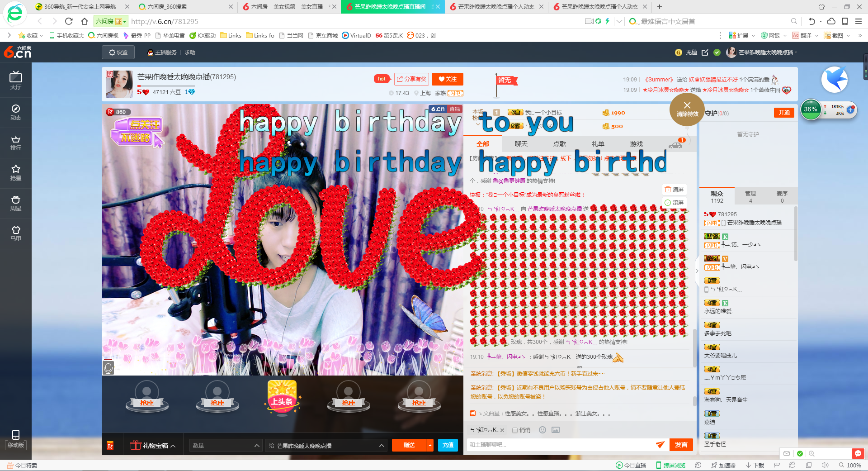The width and height of the screenshot is (868, 471).
Task: Open the 扩展 extensions dropdown
Action: tap(742, 35)
